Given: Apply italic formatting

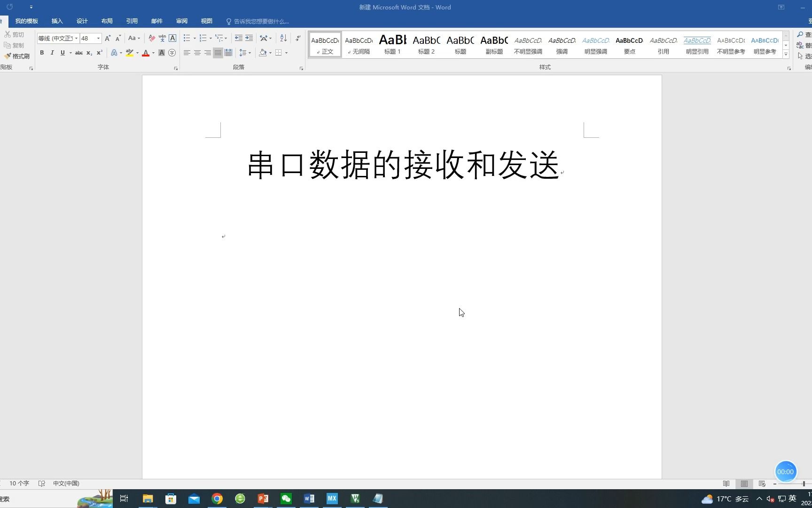Looking at the screenshot, I should [x=52, y=53].
